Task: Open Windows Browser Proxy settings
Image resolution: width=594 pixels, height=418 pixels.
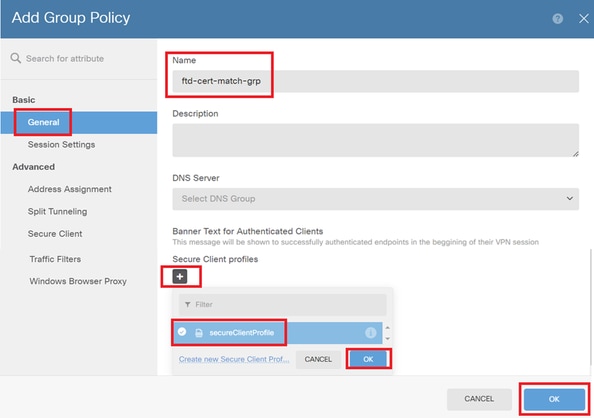Action: pos(78,281)
